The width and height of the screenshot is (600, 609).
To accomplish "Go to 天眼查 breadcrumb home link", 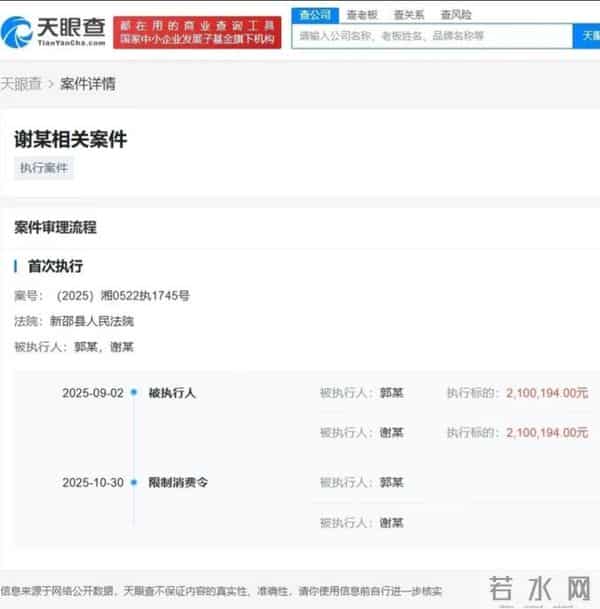I will pyautogui.click(x=21, y=84).
